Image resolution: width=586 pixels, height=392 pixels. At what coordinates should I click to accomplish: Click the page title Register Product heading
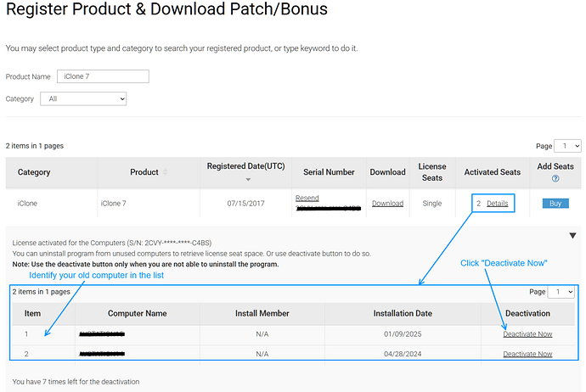tap(166, 9)
